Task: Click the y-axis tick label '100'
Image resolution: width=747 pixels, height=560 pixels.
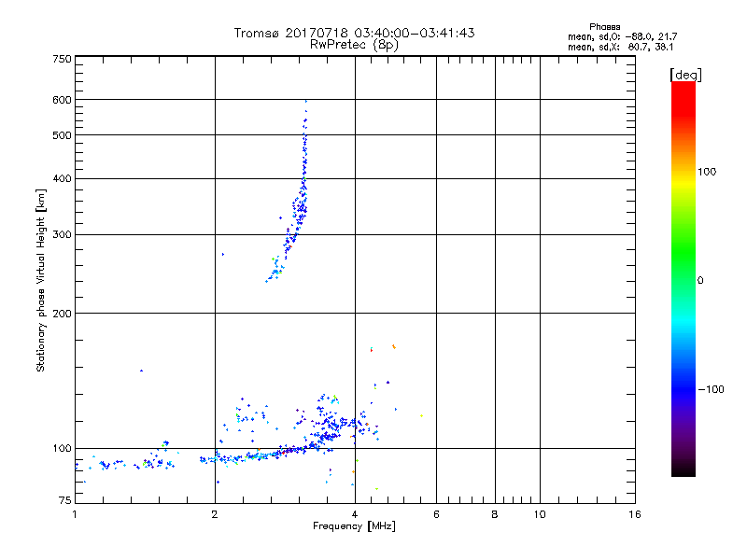Action: tap(62, 448)
